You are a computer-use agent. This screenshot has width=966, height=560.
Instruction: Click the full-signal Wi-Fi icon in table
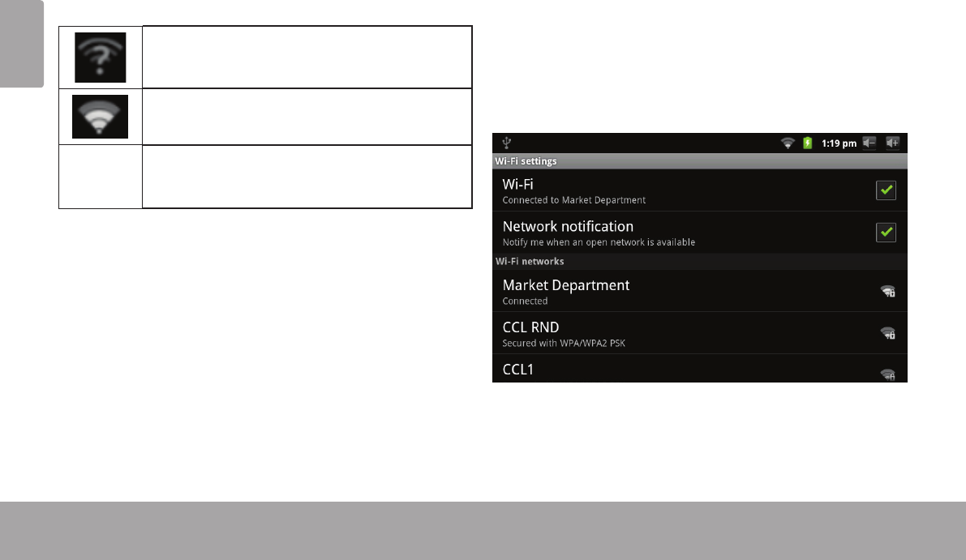point(100,117)
